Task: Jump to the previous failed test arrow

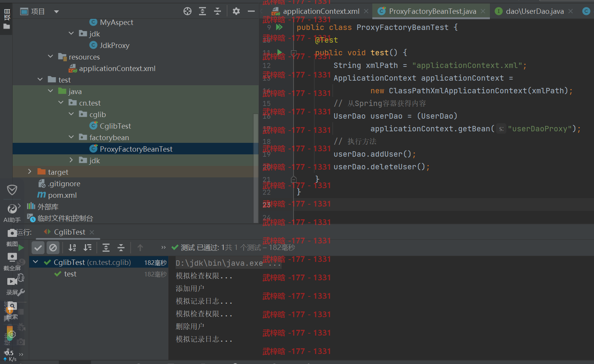Action: 140,248
